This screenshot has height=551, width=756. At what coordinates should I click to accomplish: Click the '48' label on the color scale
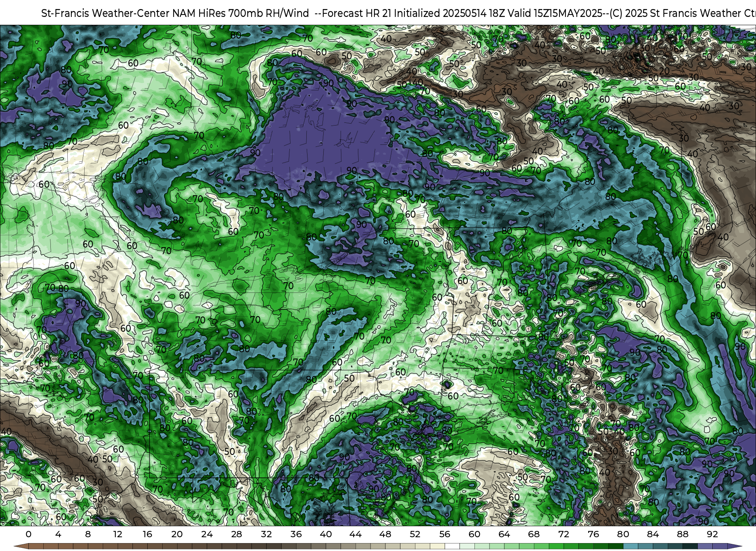(x=385, y=534)
